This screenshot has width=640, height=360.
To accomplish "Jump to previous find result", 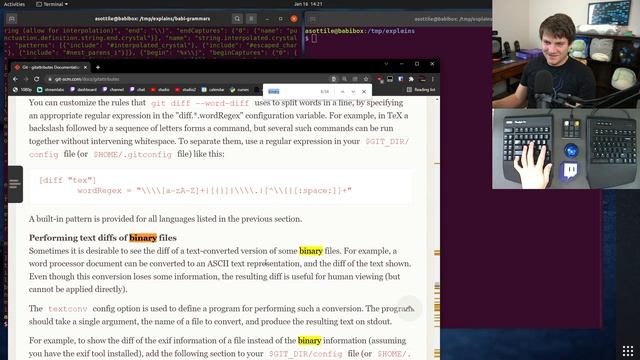I will (x=342, y=91).
